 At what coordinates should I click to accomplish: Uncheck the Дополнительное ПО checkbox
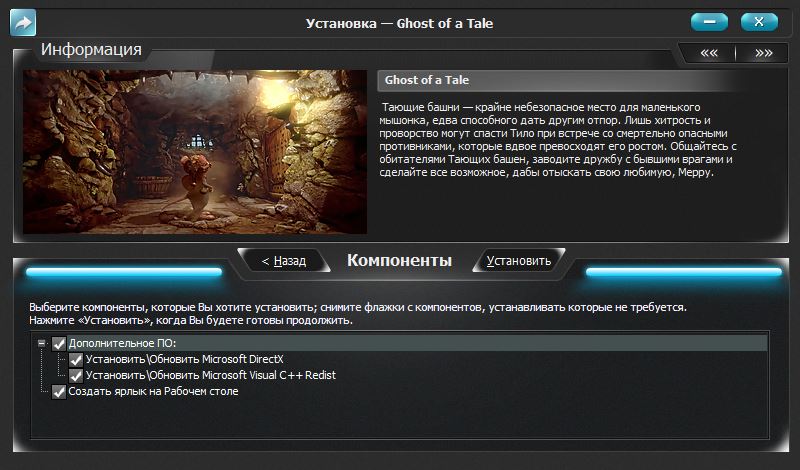click(59, 344)
